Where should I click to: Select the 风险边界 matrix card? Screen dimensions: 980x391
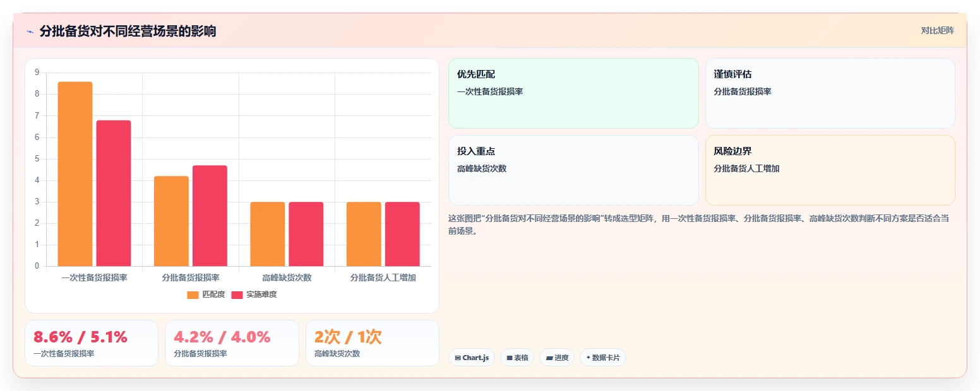click(x=830, y=170)
